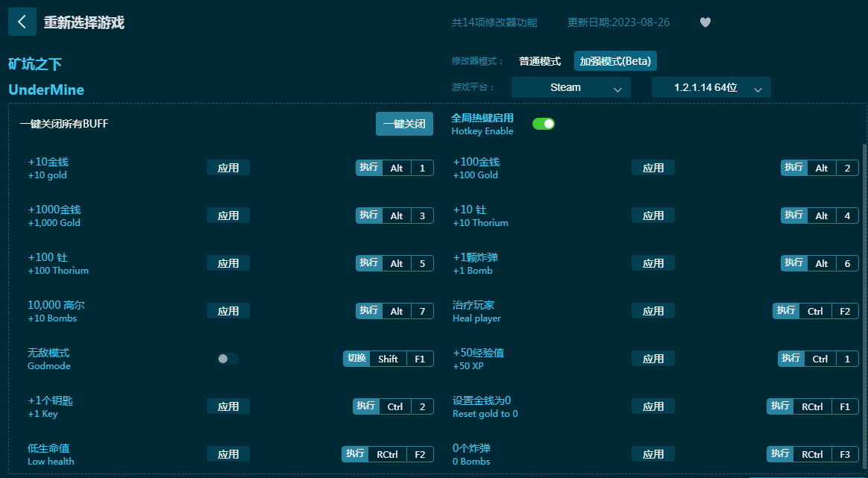Click 执行 for +100 Gold hotkey
868x478 pixels.
point(794,167)
